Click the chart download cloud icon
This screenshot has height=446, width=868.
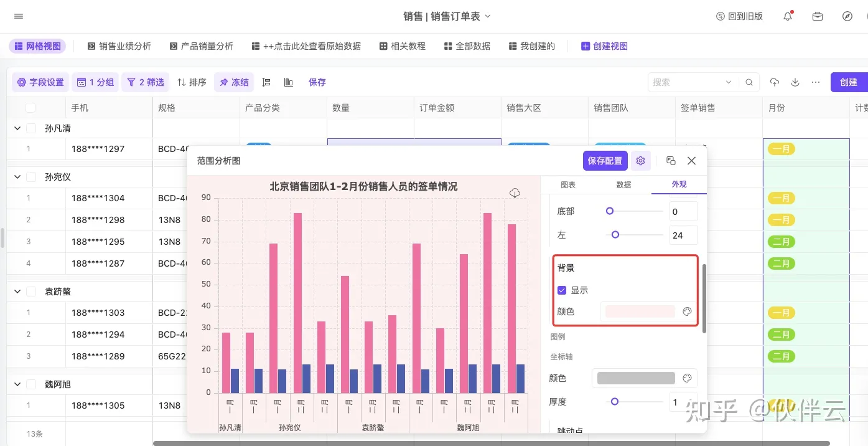[515, 193]
